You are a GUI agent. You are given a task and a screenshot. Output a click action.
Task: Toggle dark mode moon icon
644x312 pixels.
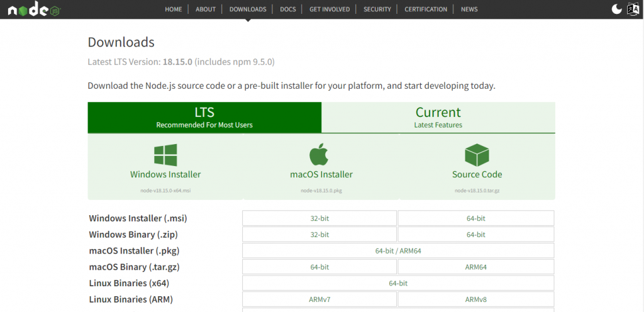(x=617, y=9)
